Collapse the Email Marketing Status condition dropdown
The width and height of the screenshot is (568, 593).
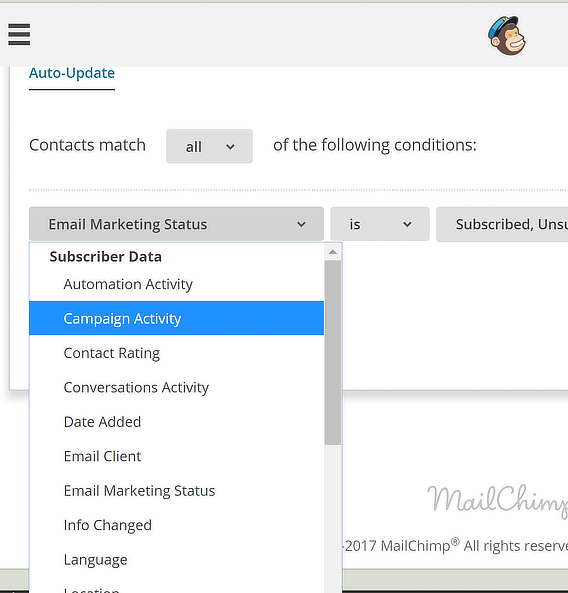pyautogui.click(x=176, y=224)
